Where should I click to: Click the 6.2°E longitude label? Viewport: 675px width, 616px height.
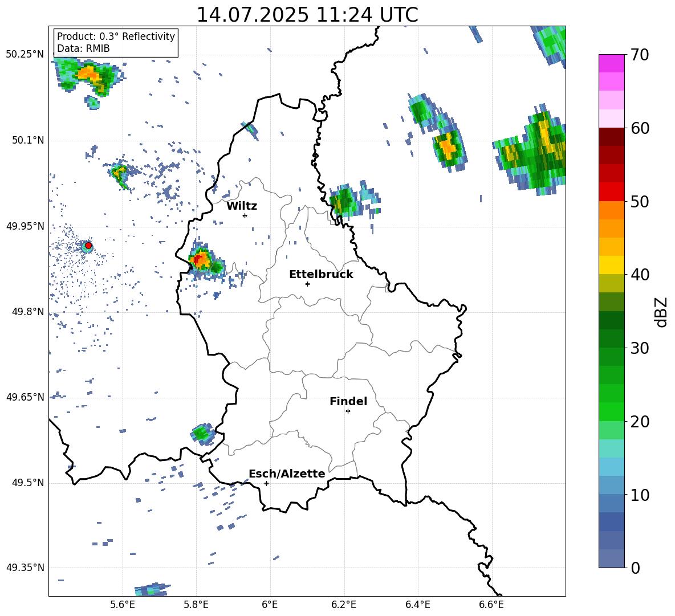(x=344, y=605)
